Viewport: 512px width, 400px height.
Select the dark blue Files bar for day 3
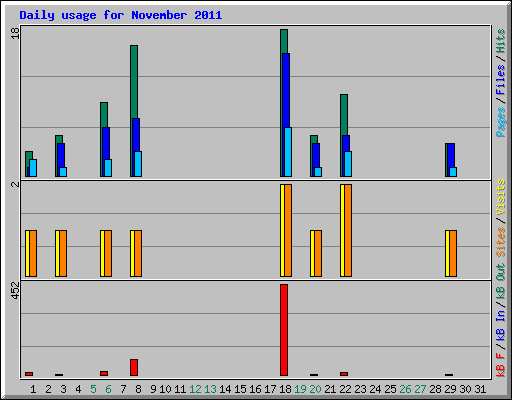(61, 155)
